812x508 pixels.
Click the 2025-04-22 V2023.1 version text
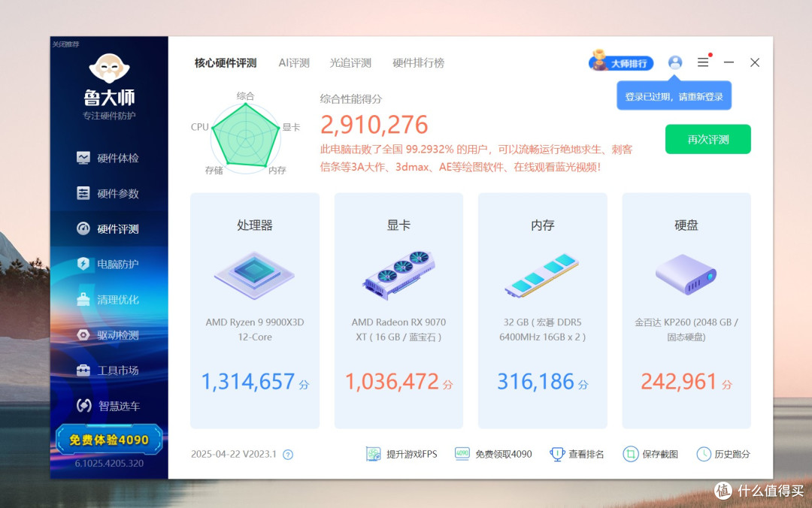point(234,454)
